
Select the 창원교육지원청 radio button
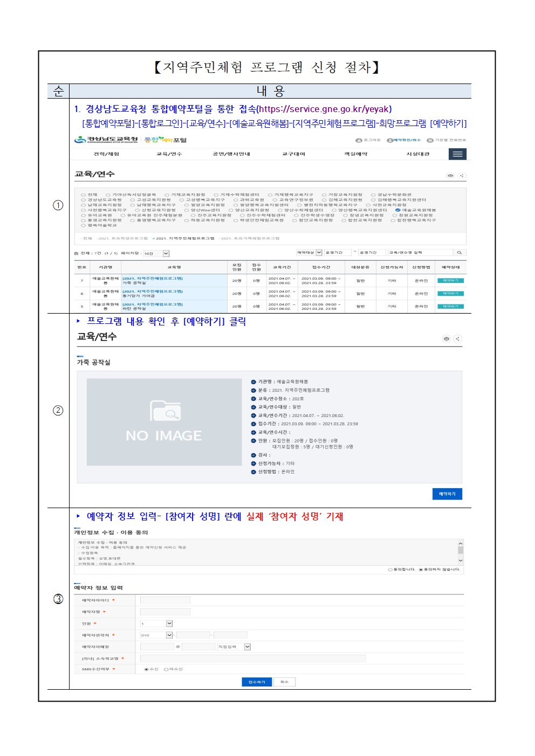tap(395, 215)
